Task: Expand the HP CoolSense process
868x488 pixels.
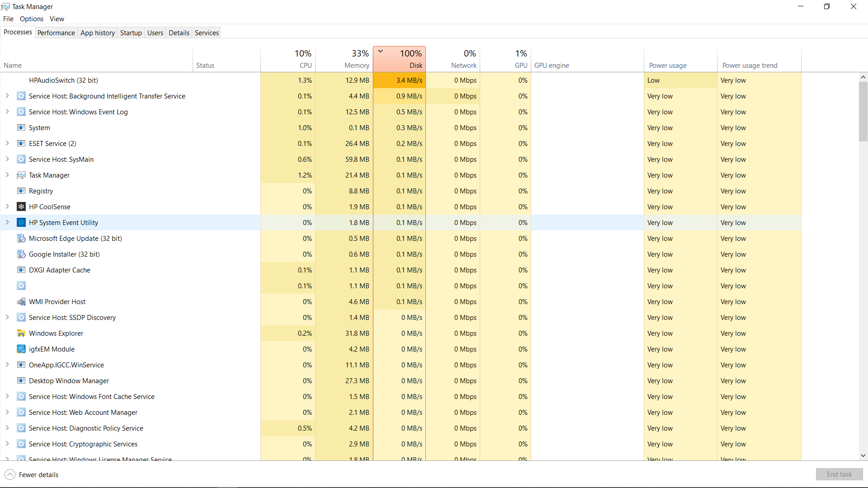Action: coord(7,206)
